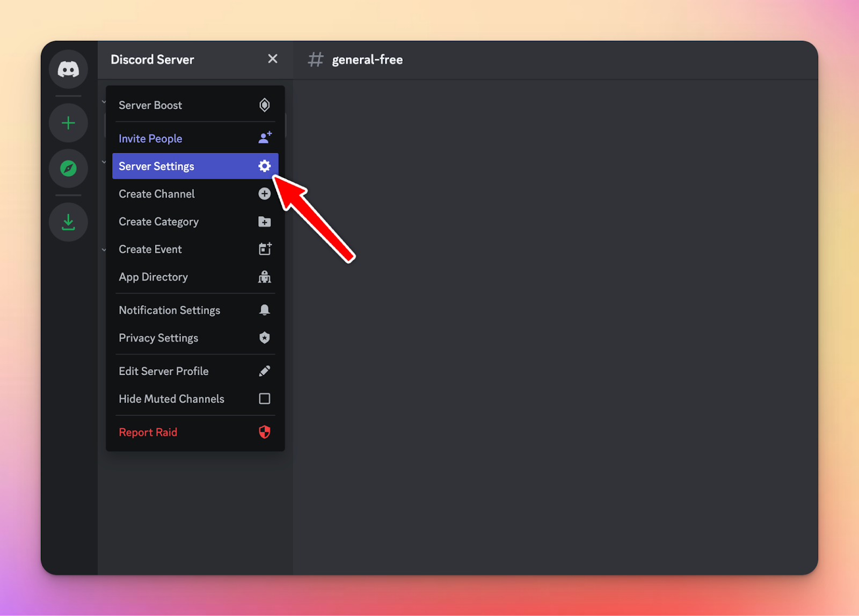The height and width of the screenshot is (616, 859).
Task: Open App Directory from the menu
Action: tap(195, 277)
